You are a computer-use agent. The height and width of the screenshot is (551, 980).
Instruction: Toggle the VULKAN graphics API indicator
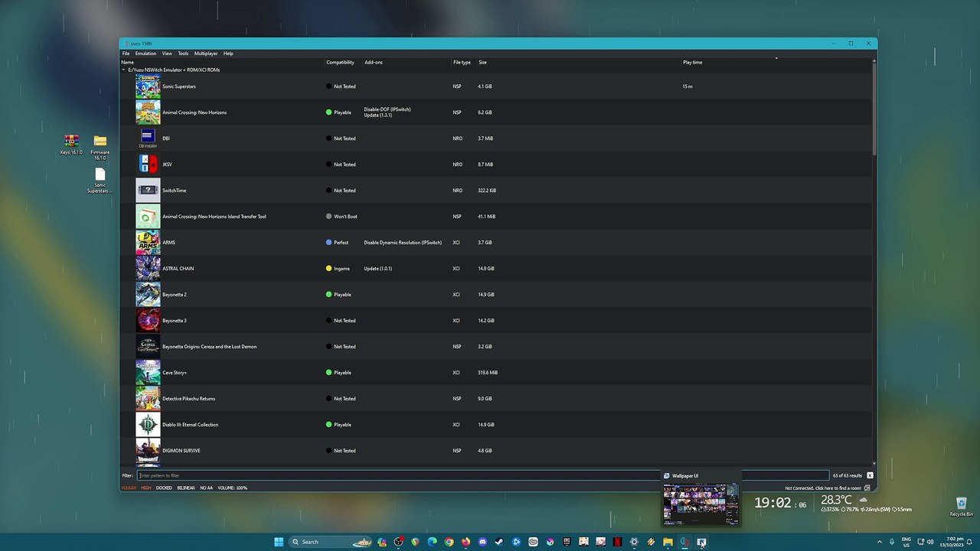coord(129,487)
